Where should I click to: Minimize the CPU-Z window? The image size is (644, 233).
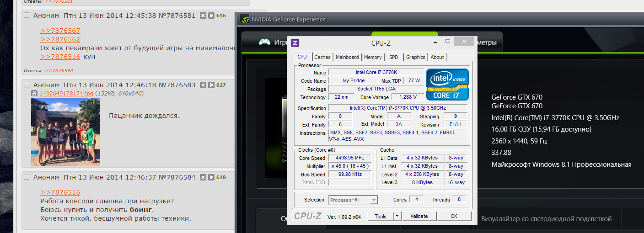pos(435,42)
